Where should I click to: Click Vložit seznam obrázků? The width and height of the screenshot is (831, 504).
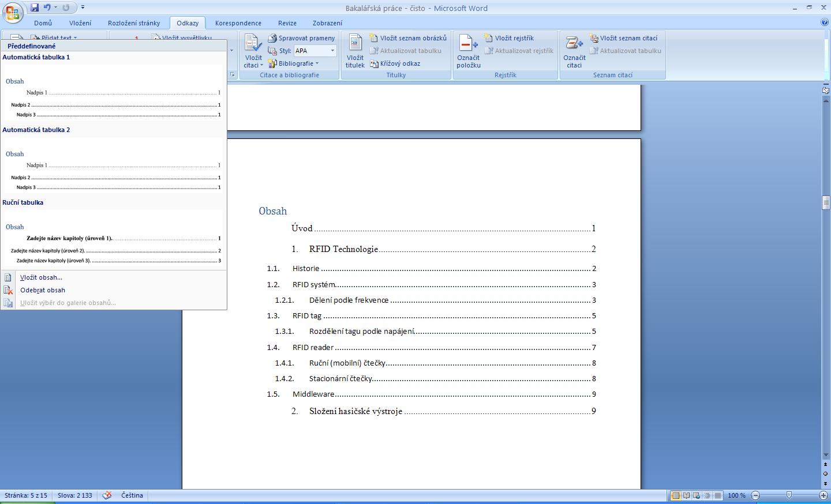408,38
